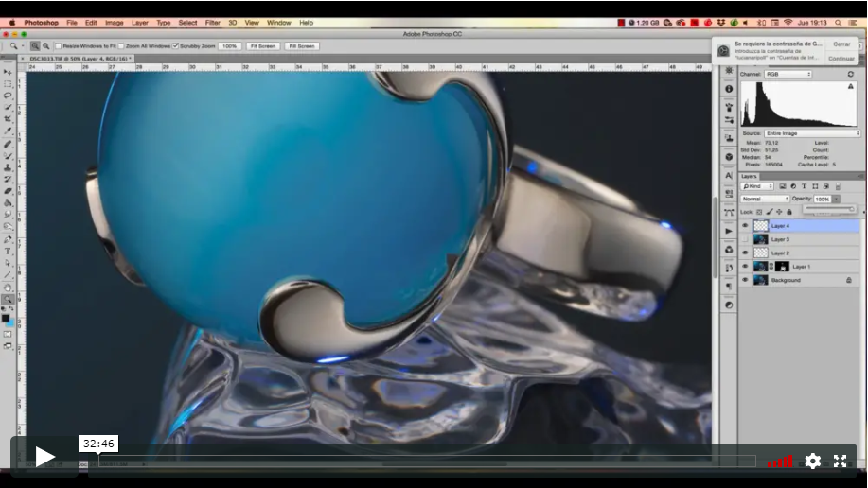
Task: Click the Lock all padlock icon
Action: (x=789, y=212)
